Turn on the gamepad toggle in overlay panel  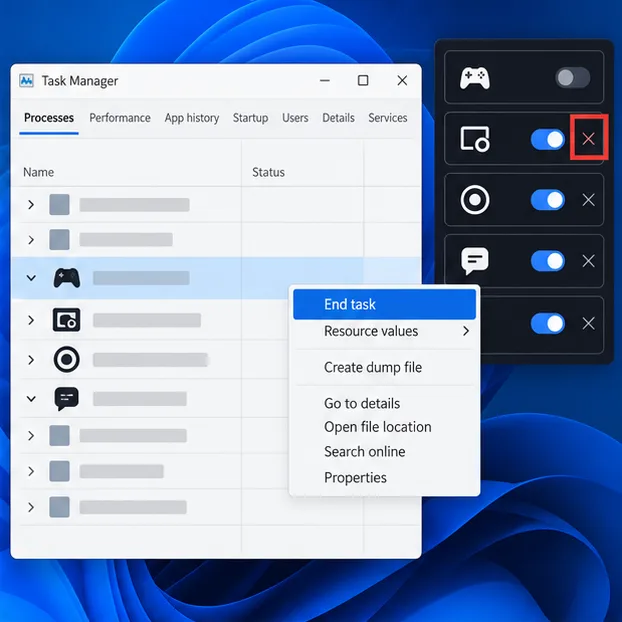(572, 78)
